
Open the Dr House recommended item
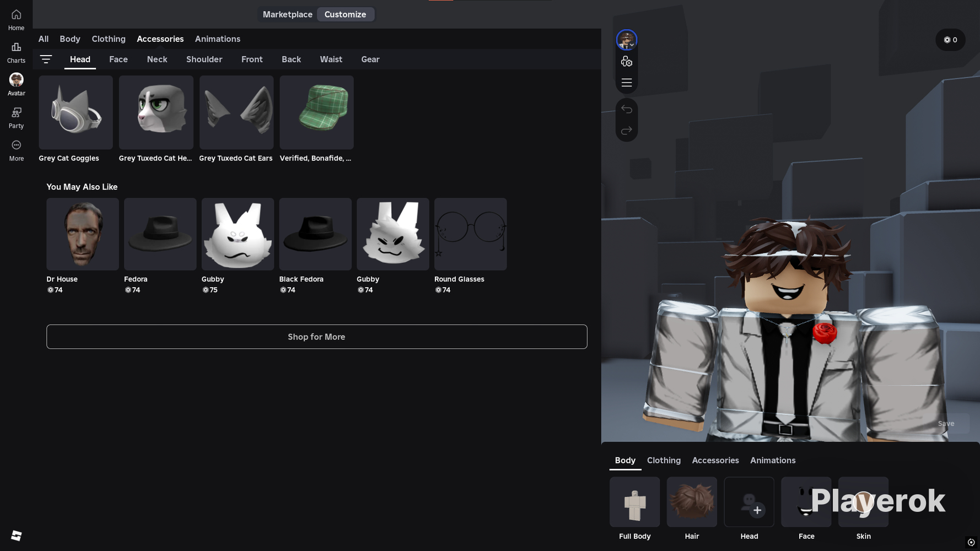(x=83, y=234)
